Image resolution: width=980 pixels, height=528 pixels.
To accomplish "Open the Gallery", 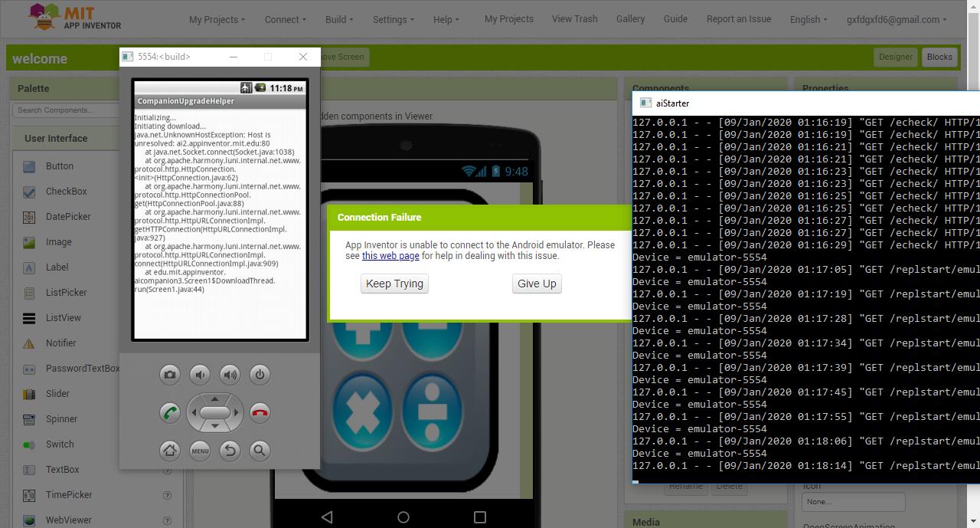I will [x=630, y=18].
